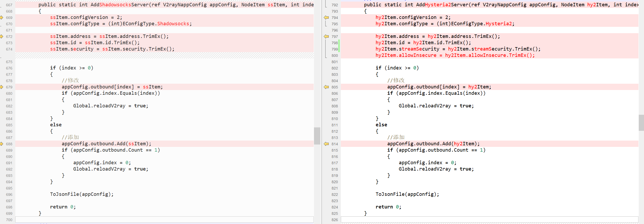644x224 pixels.
Task: Click the right pane vertical scrollbar thumb
Action: (641, 123)
